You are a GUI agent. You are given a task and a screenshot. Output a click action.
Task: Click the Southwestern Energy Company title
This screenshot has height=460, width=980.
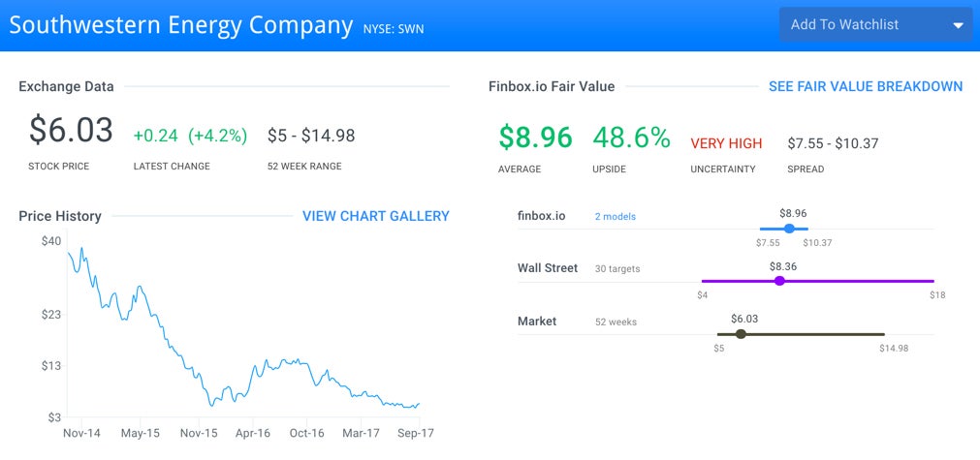pos(181,25)
